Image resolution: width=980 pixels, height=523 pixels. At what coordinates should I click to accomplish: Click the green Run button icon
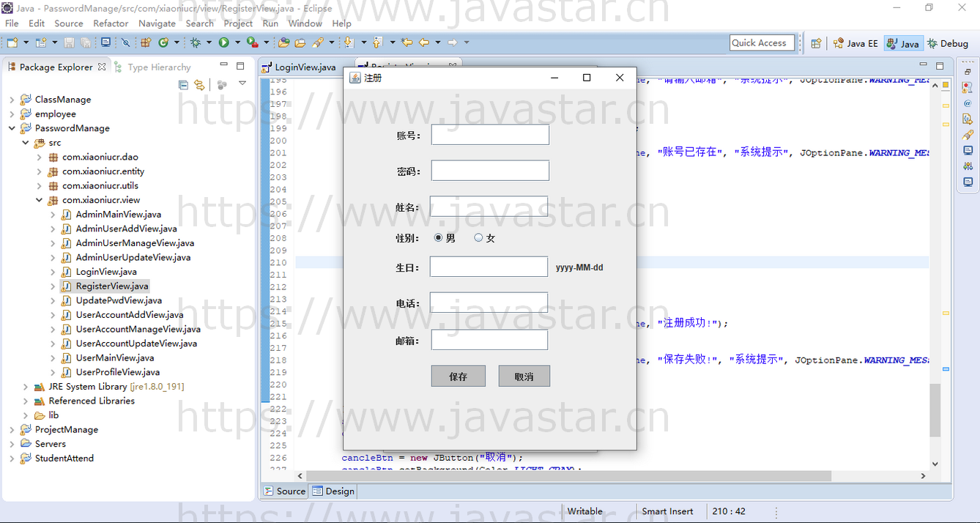[x=223, y=42]
